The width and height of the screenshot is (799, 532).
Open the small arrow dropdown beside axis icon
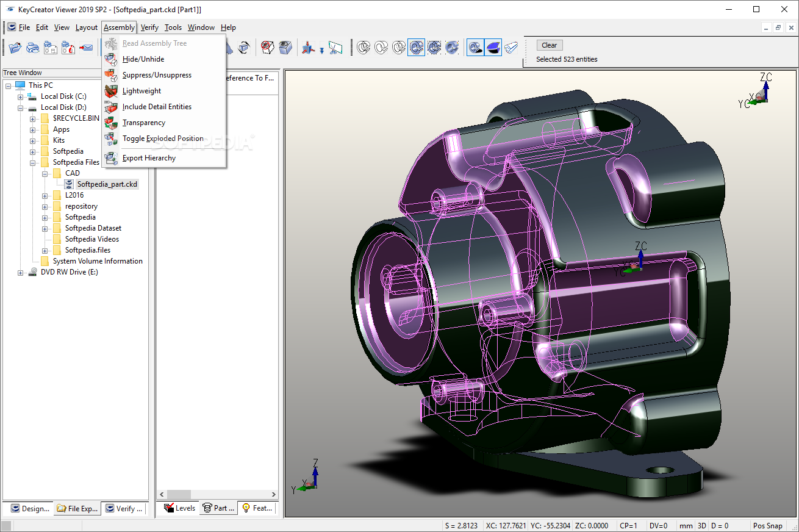tap(321, 51)
